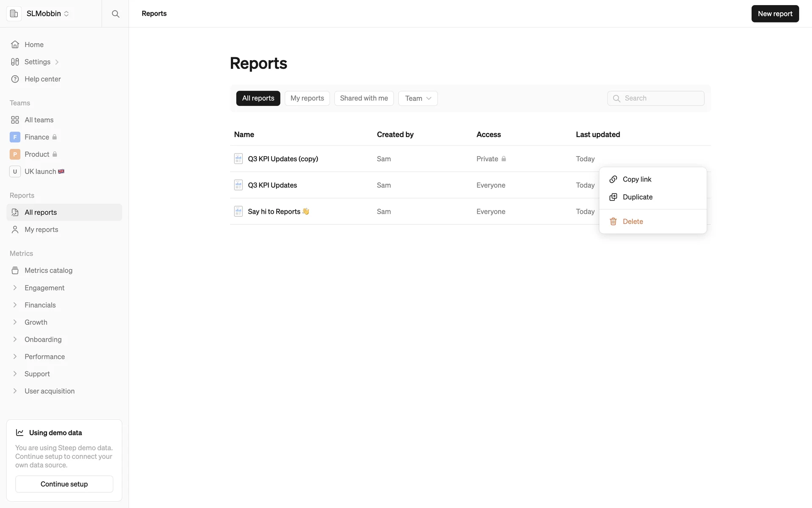Expand the Engagement metrics group

click(x=15, y=288)
